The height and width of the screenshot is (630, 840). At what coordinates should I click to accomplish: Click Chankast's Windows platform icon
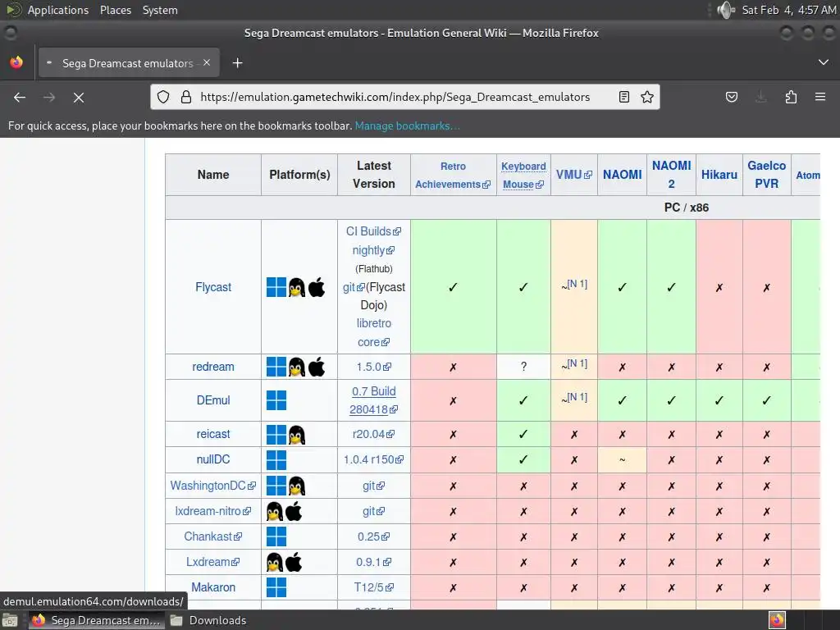point(276,536)
